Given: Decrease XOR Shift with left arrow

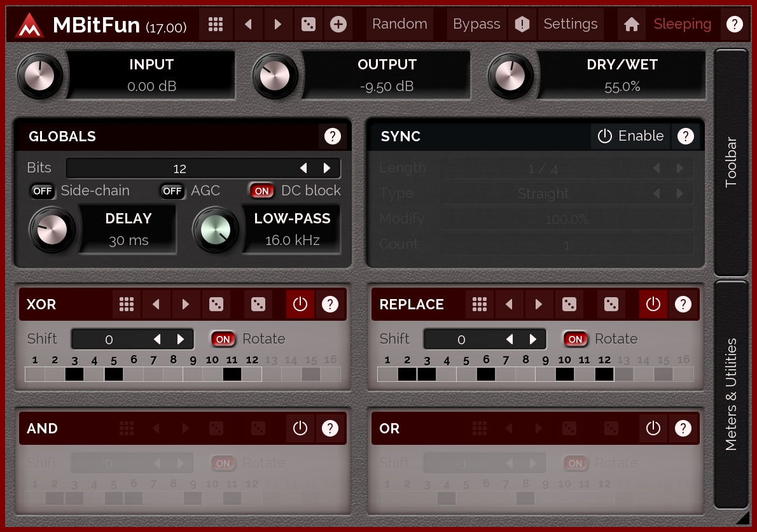Looking at the screenshot, I should coord(157,339).
